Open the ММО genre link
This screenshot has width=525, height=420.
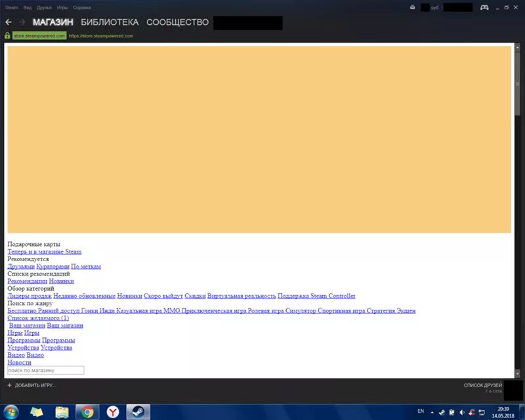[x=172, y=310]
